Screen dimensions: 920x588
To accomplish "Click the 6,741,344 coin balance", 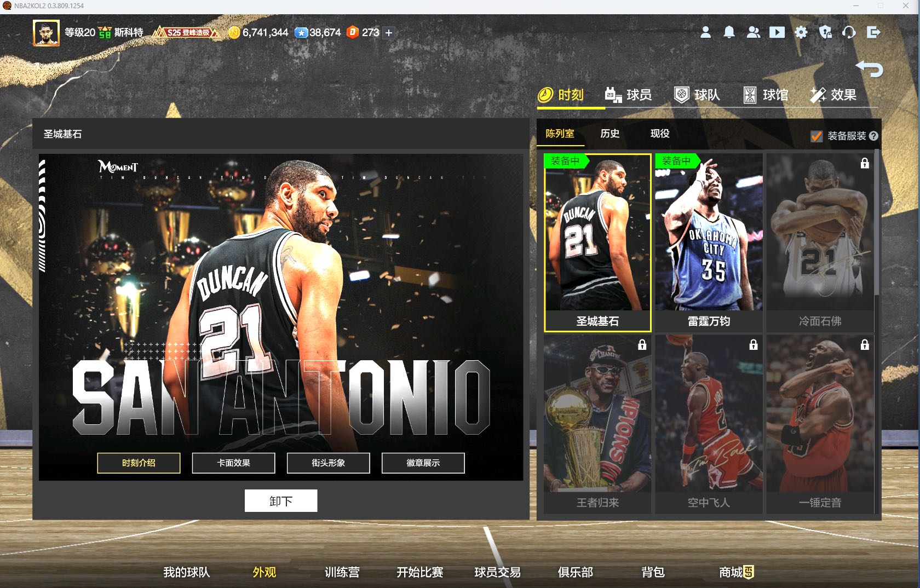I will 265,32.
